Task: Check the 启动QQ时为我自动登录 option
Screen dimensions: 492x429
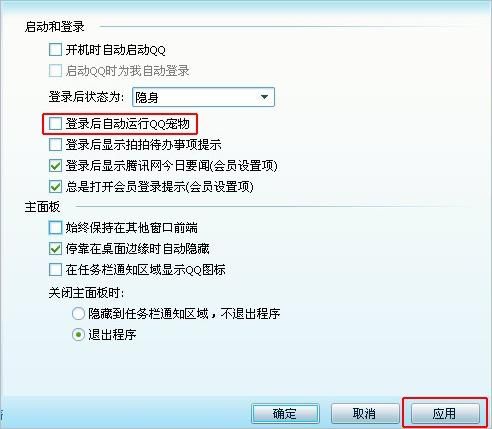Action: pyautogui.click(x=55, y=71)
